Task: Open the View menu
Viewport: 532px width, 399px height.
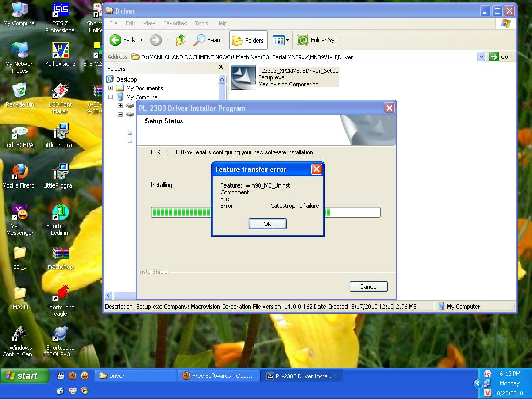Action: click(149, 23)
